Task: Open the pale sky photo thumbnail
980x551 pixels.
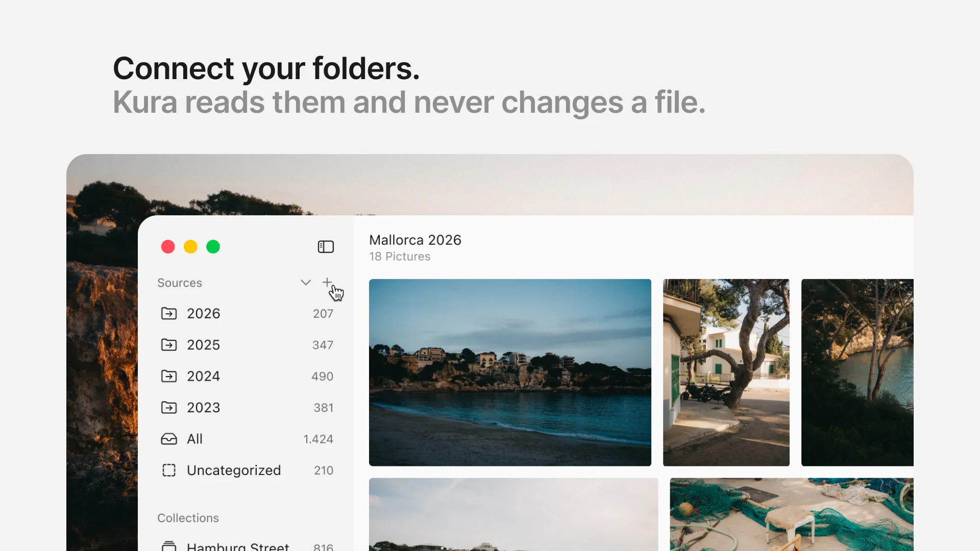Action: coord(513,514)
